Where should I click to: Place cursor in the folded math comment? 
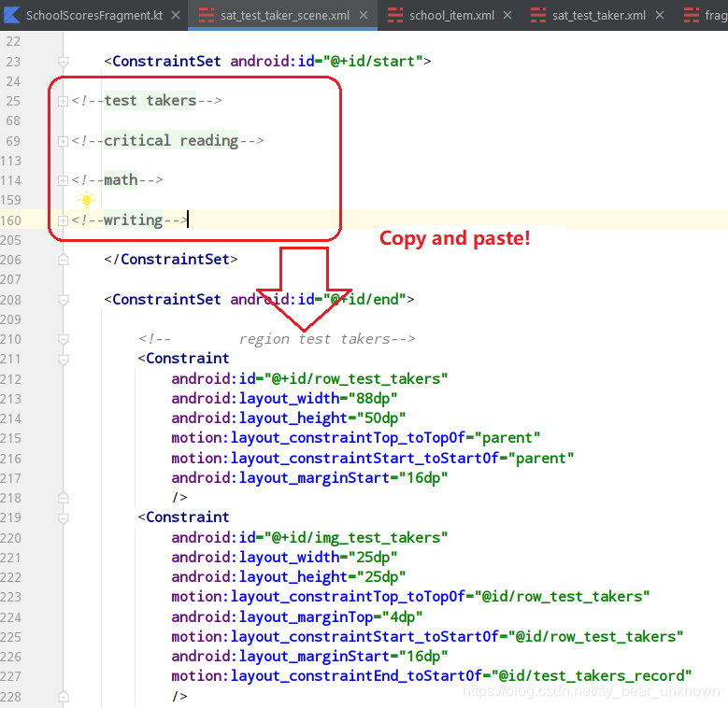click(121, 180)
